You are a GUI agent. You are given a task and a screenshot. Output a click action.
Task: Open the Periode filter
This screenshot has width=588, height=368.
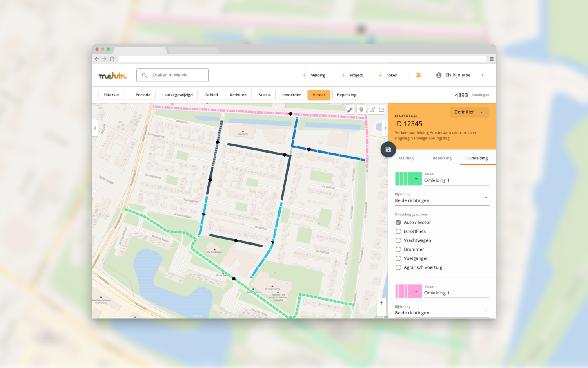[143, 95]
